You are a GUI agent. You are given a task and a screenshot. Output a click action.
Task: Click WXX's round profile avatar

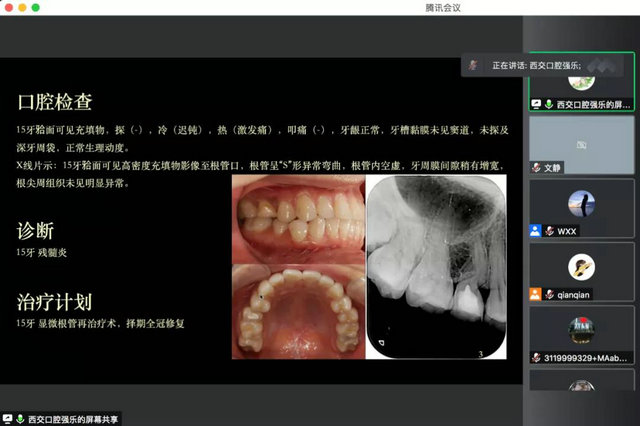(x=581, y=204)
